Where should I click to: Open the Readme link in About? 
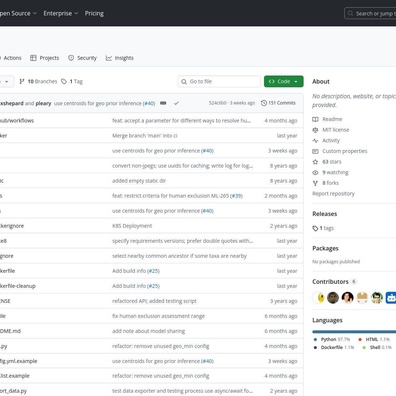(x=332, y=119)
